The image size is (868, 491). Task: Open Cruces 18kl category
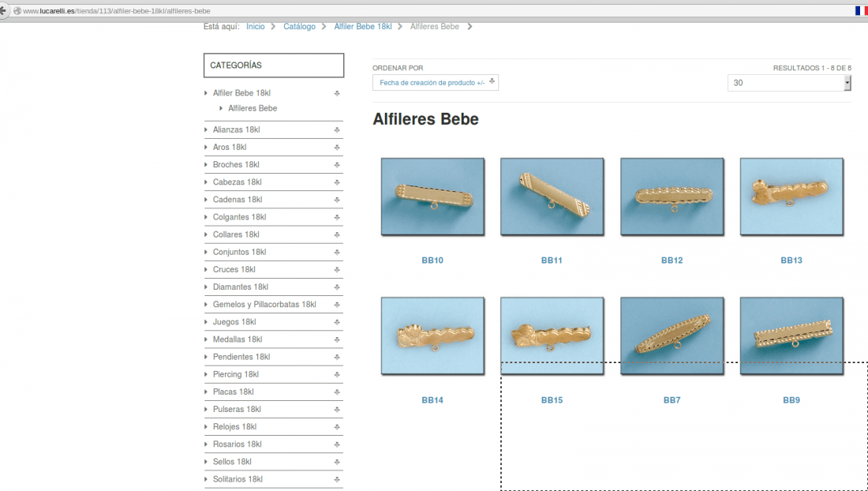234,270
